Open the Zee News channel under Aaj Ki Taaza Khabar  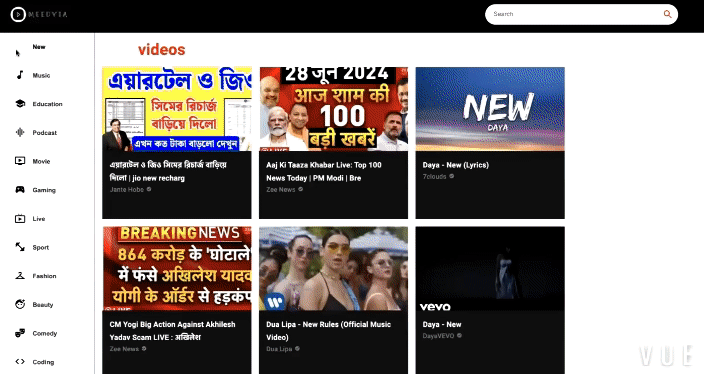(281, 189)
